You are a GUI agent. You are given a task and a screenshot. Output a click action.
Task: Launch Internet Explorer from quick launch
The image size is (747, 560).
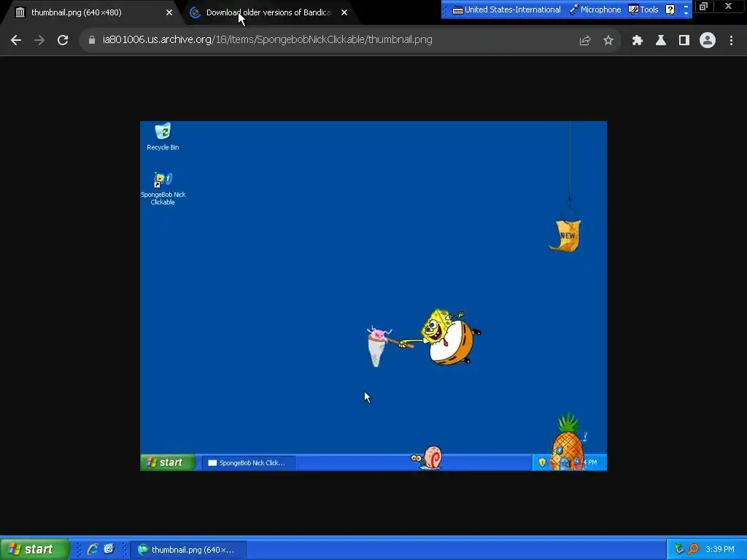coord(93,549)
